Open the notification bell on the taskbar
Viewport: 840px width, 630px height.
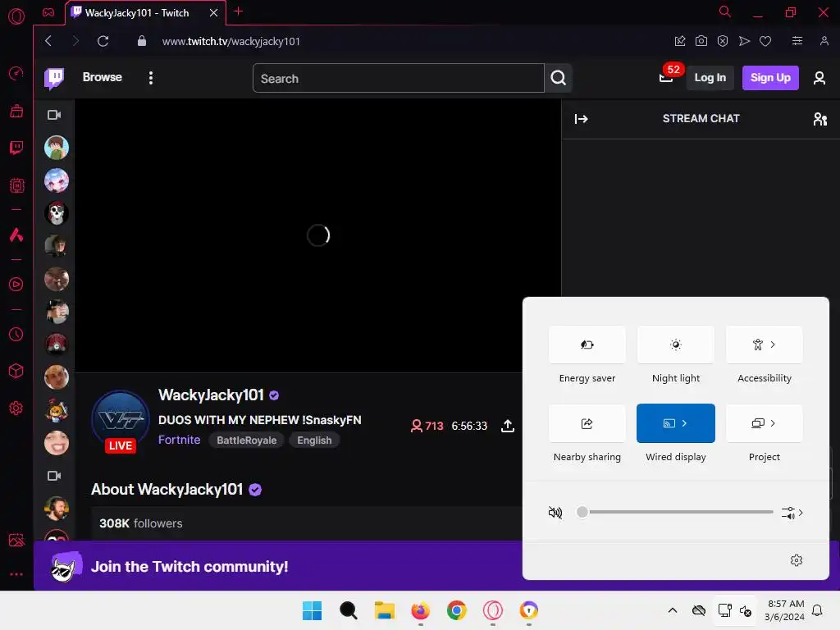pos(818,610)
